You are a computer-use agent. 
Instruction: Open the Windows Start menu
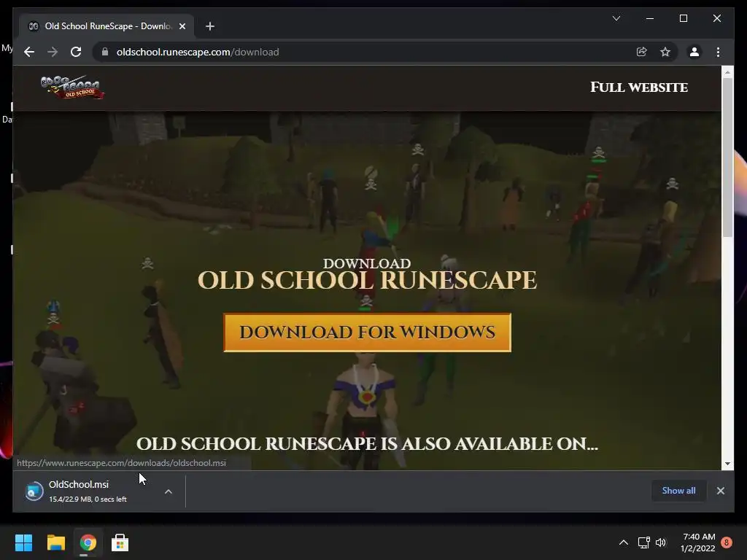[x=23, y=542]
